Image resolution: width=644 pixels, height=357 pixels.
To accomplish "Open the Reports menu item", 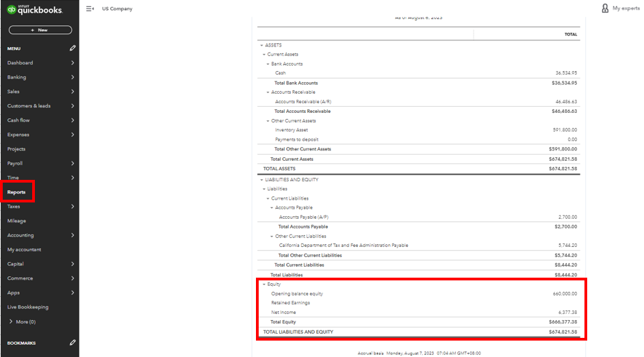I will (x=16, y=192).
